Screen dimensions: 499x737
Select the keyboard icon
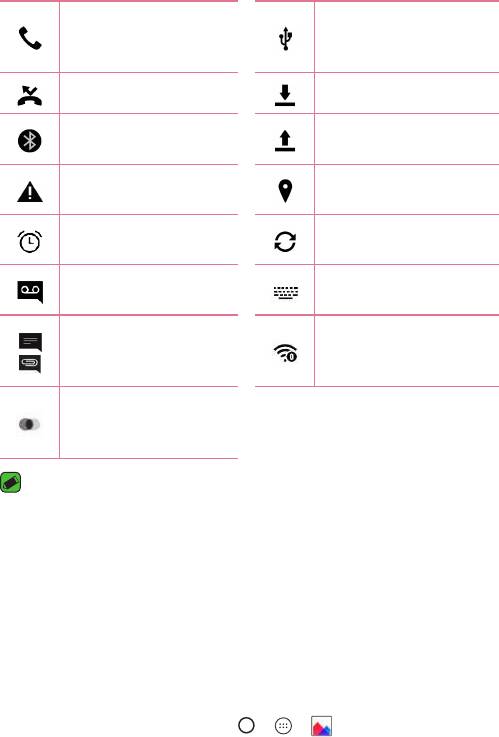coord(286,292)
